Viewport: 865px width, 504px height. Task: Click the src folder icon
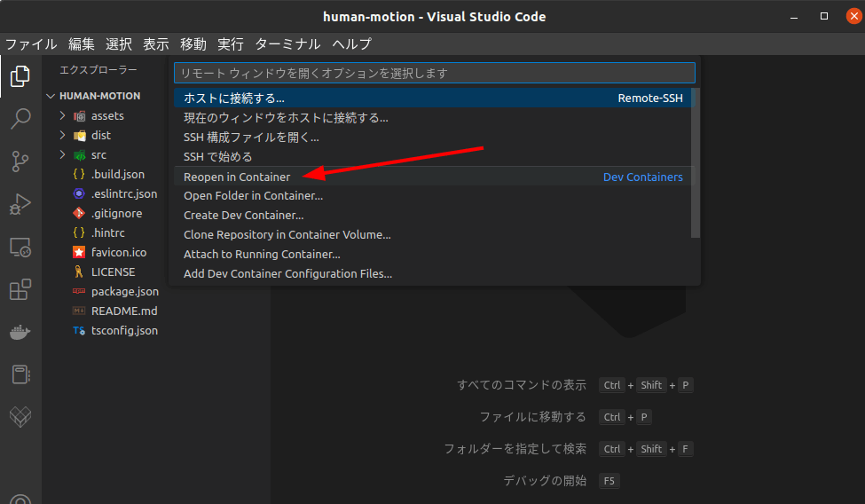[x=80, y=155]
